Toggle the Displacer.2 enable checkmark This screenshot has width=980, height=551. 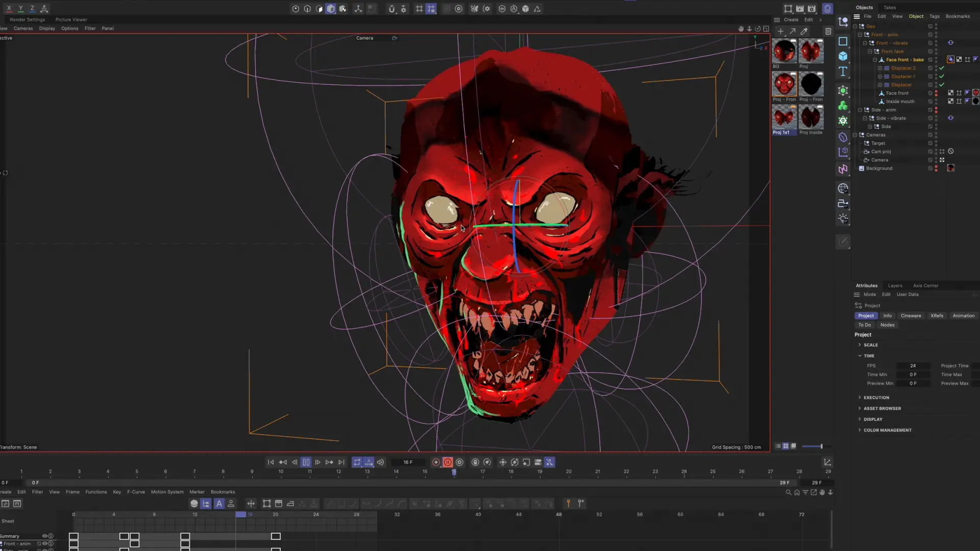coord(942,68)
